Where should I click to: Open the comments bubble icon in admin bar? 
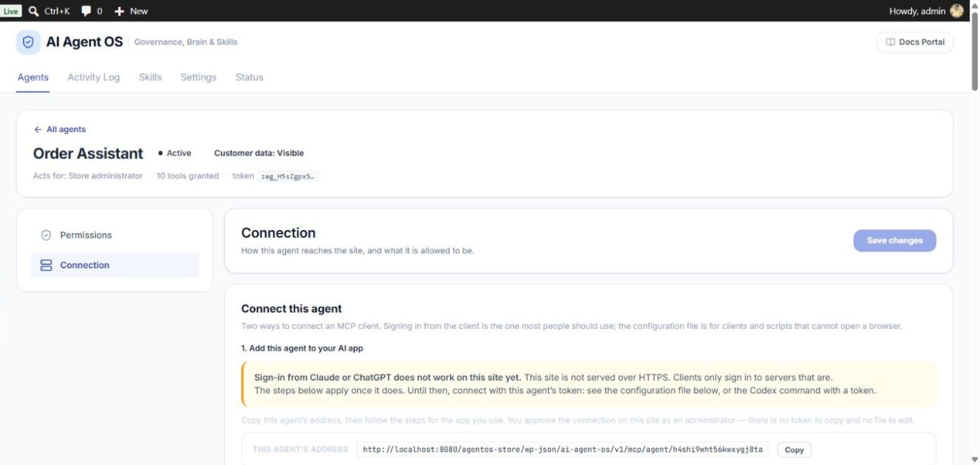87,11
